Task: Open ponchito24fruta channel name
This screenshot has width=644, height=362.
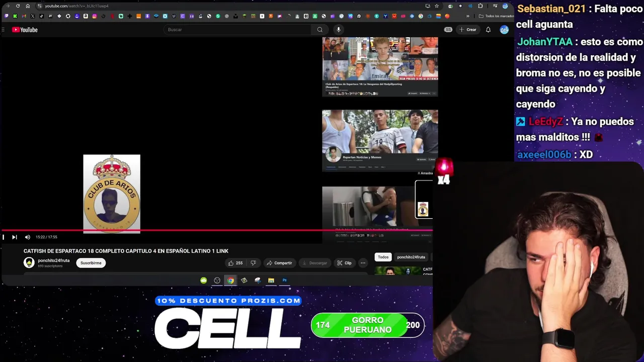Action: coord(53,260)
